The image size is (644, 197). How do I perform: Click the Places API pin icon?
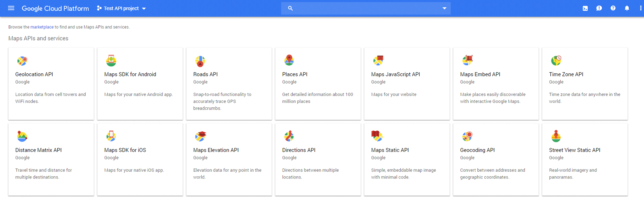tap(289, 60)
